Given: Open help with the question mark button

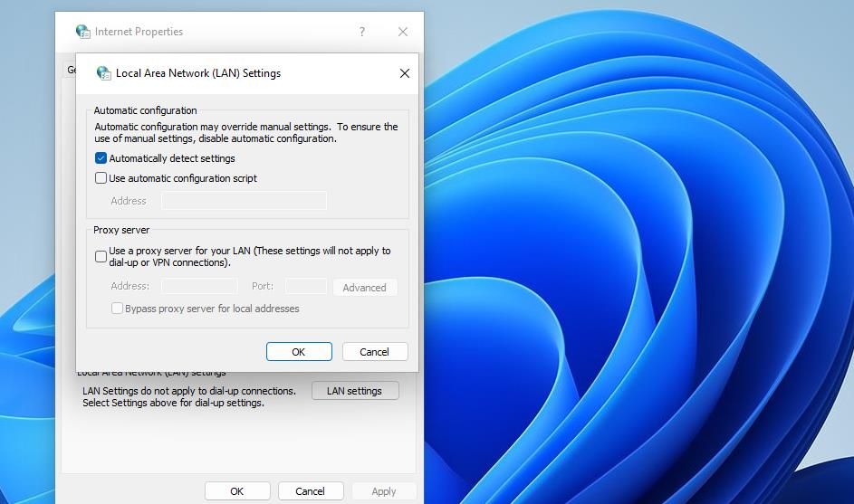Looking at the screenshot, I should (361, 32).
